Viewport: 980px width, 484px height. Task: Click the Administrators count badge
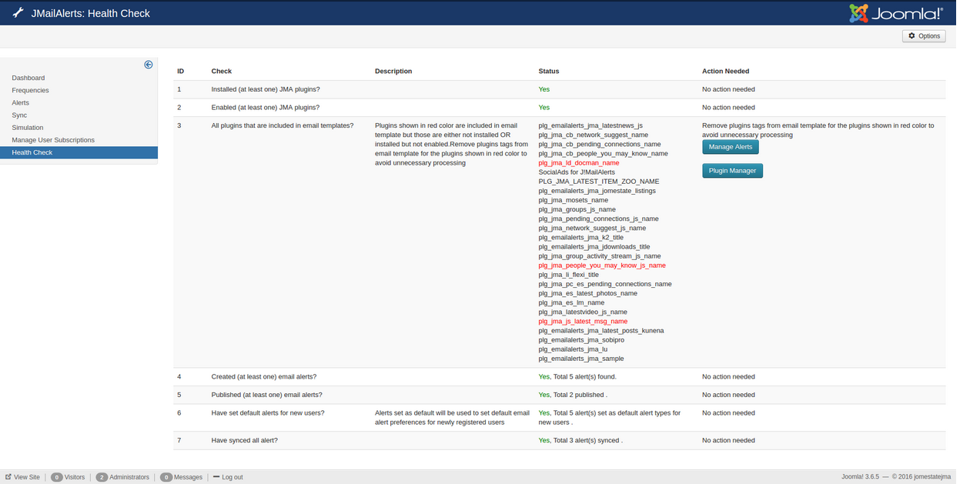tap(102, 477)
